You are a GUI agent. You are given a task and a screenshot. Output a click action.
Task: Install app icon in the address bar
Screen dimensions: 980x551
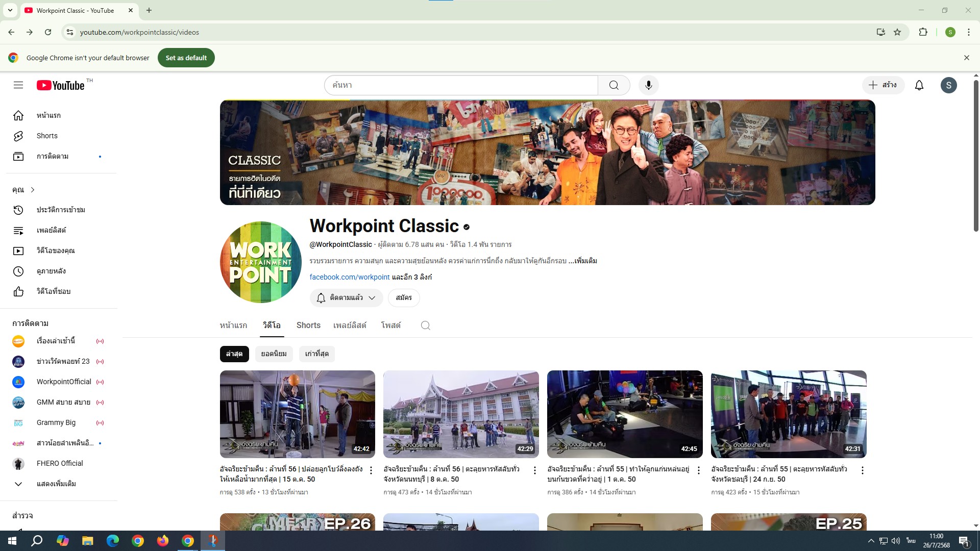point(881,32)
